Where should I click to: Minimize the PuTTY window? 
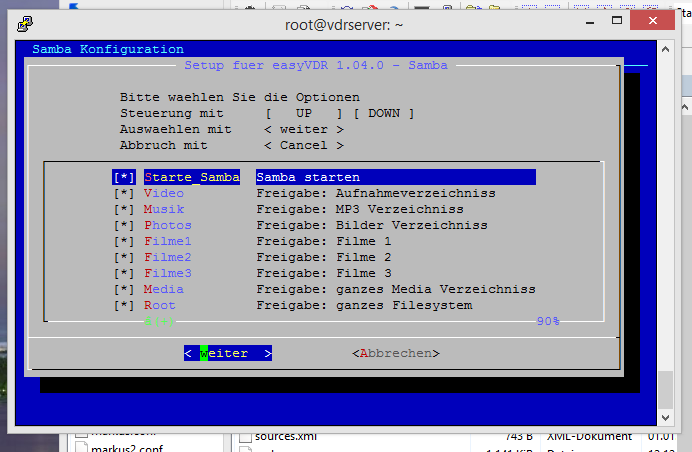click(x=590, y=22)
